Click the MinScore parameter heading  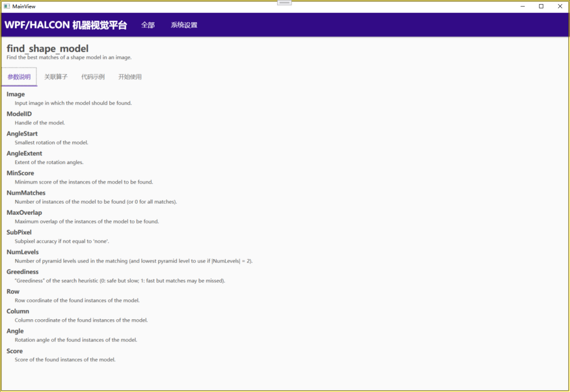point(20,173)
